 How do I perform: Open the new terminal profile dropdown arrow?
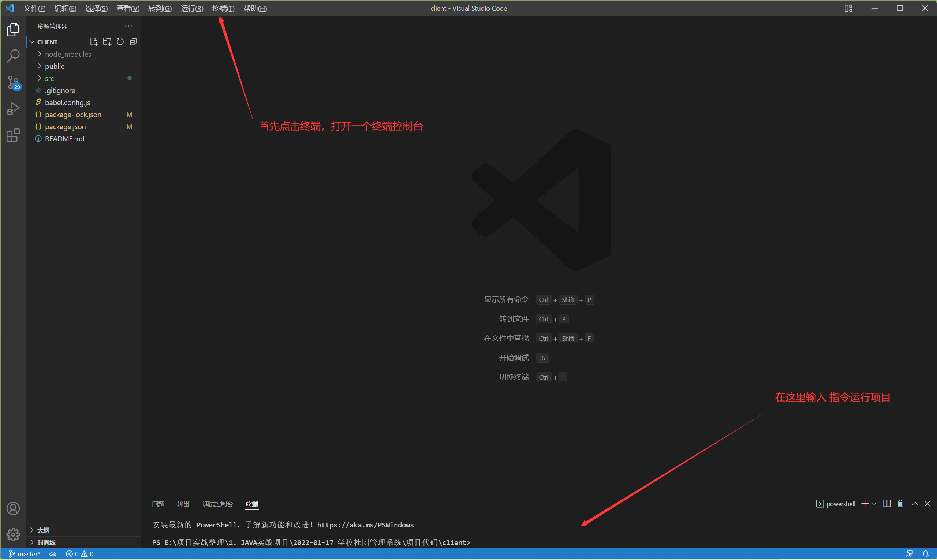[874, 504]
